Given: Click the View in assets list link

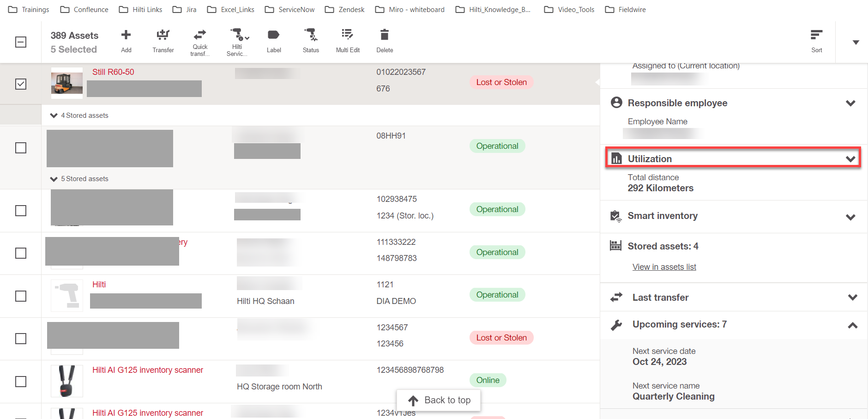Looking at the screenshot, I should tap(664, 267).
